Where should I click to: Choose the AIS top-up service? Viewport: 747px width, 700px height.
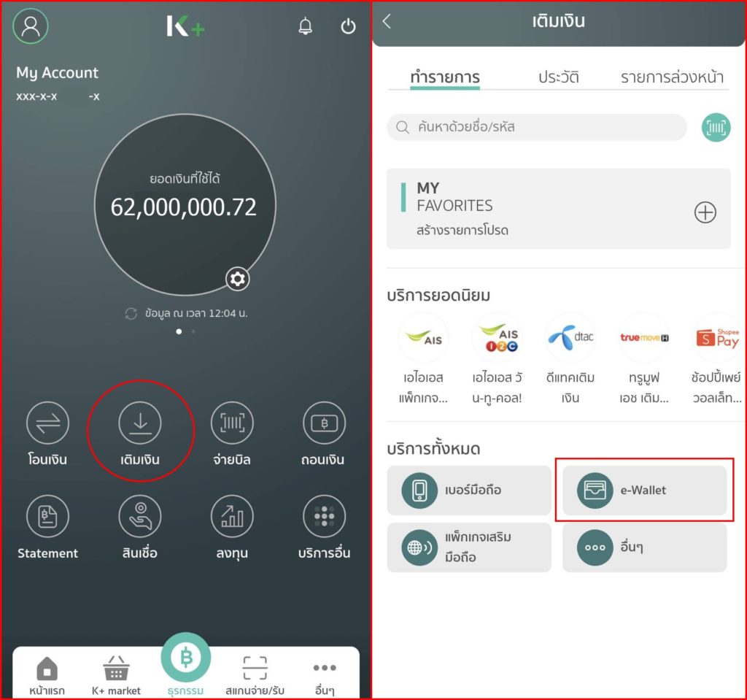[x=423, y=338]
